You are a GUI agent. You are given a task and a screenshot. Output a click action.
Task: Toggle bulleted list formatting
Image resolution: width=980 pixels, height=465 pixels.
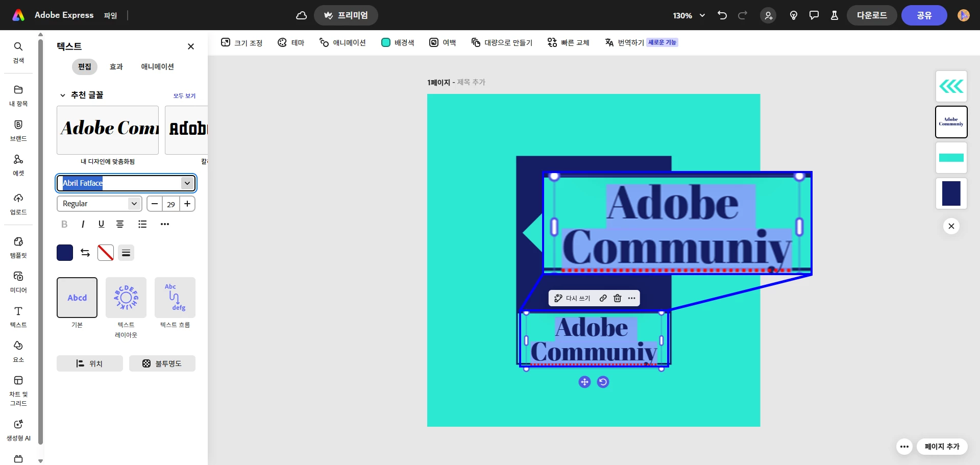pyautogui.click(x=142, y=224)
